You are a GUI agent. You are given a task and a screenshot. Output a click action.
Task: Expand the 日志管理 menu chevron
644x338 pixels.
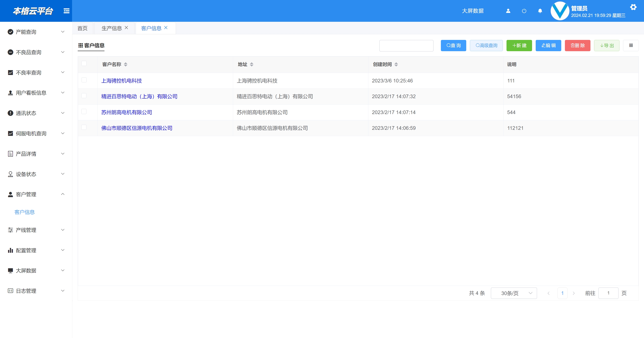[63, 290]
